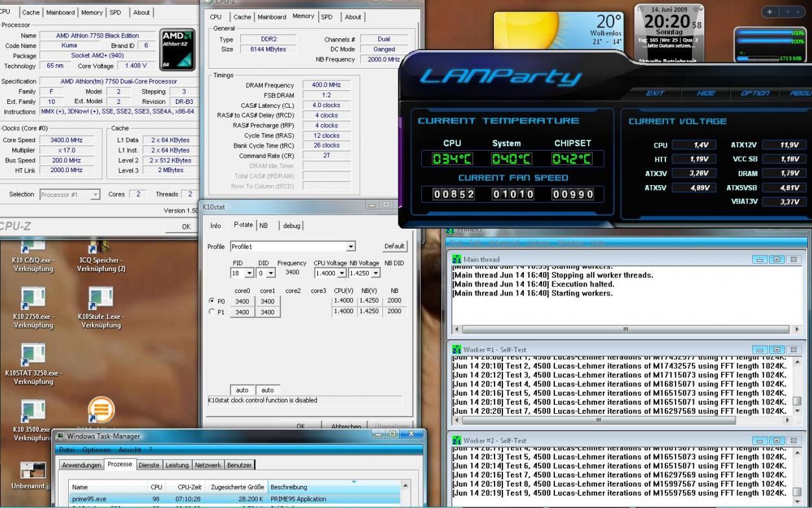Open the Ansicht menu in Task-Manager
Viewport: 812px width, 508px height.
tap(129, 450)
